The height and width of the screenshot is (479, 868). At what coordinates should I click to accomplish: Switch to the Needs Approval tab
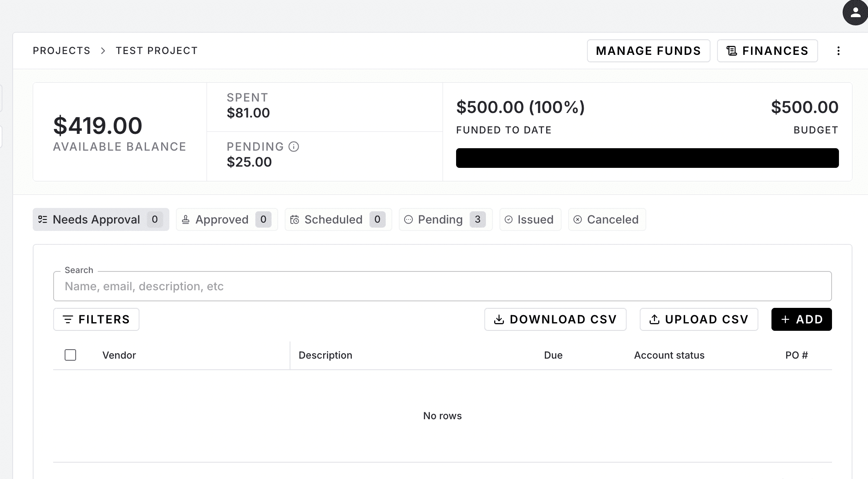point(101,219)
